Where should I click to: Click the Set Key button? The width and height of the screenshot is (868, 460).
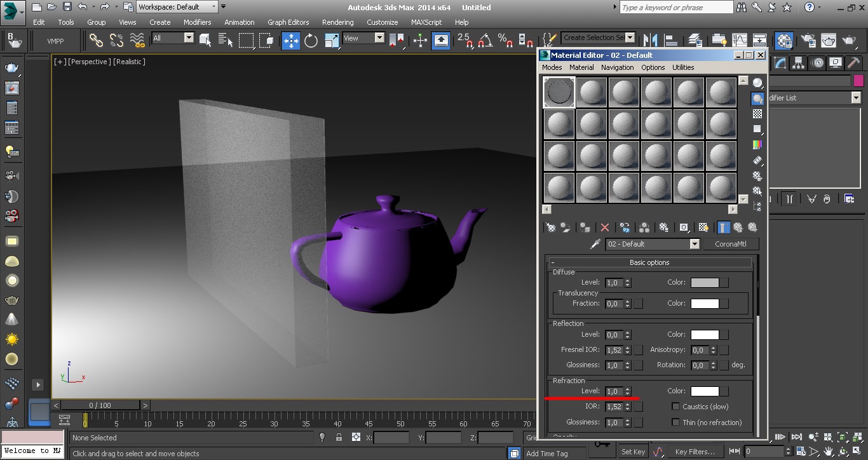(633, 452)
